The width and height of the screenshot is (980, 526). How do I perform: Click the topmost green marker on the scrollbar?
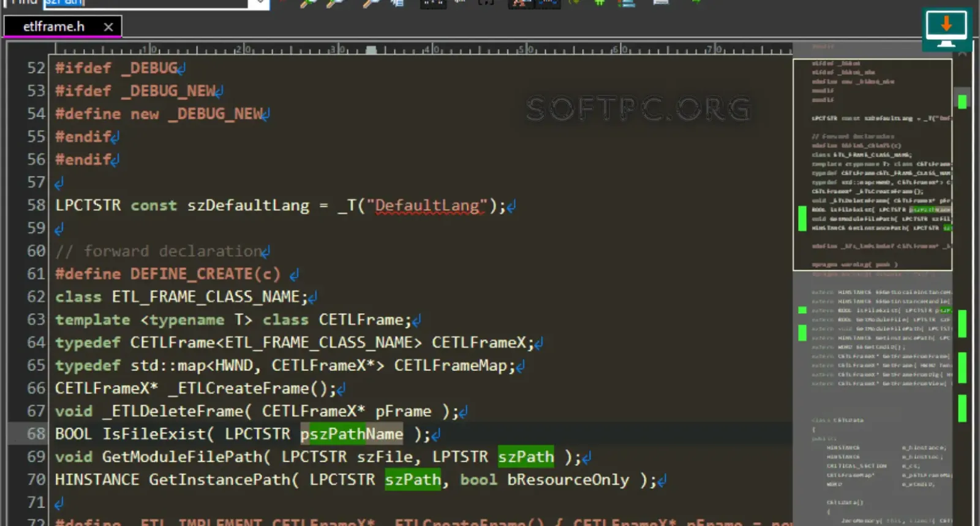pyautogui.click(x=962, y=101)
